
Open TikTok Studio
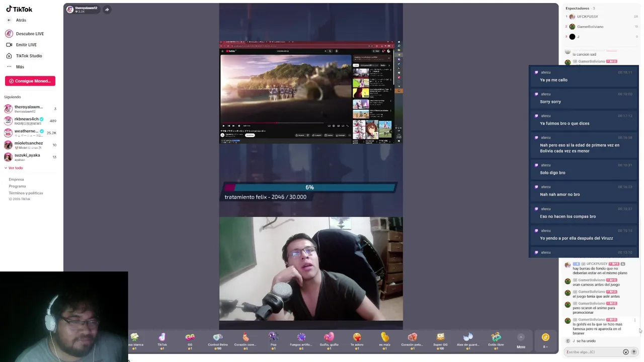24,56
